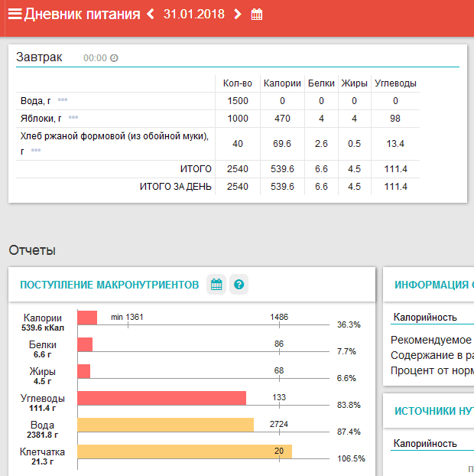Click the yellow Вода progress bar
Screen dimensions: 474x476
pos(165,425)
